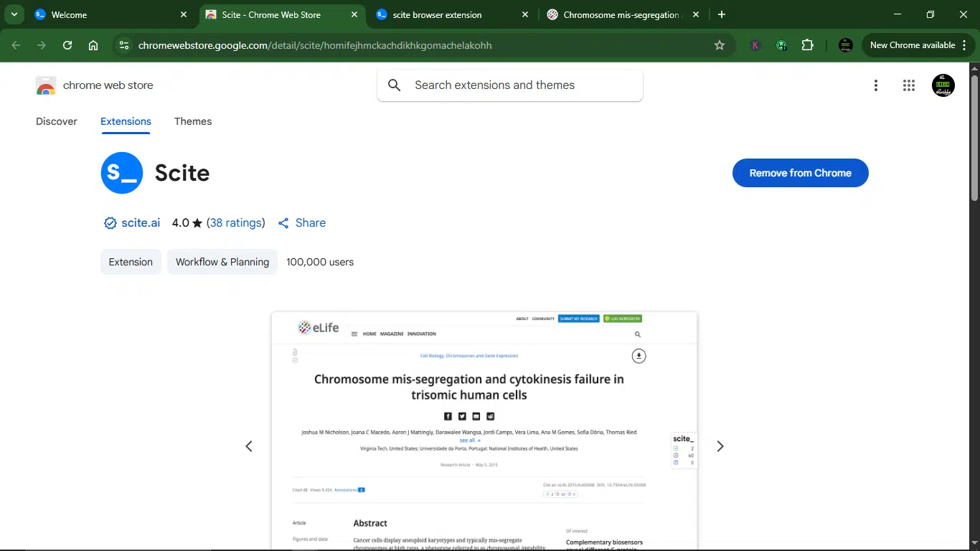This screenshot has height=551, width=980.
Task: Bookmark this page with the star
Action: click(720, 45)
